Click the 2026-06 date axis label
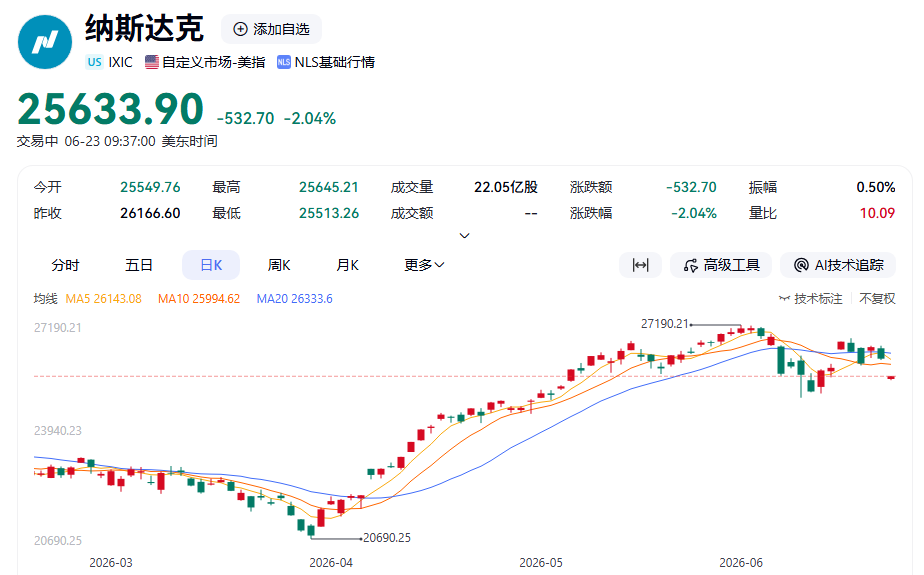Image resolution: width=924 pixels, height=575 pixels. coord(741,563)
